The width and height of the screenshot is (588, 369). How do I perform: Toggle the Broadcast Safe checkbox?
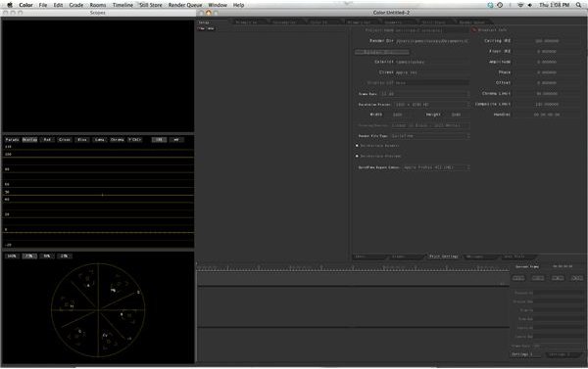click(x=474, y=29)
